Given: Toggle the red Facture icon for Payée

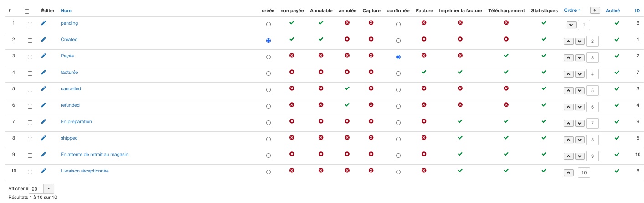Looking at the screenshot, I should [x=424, y=56].
